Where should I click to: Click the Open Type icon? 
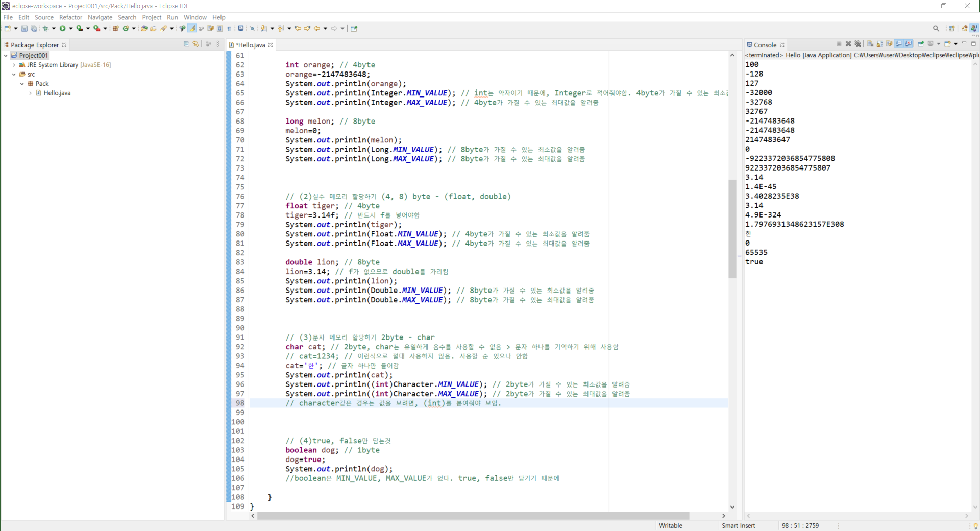point(144,29)
